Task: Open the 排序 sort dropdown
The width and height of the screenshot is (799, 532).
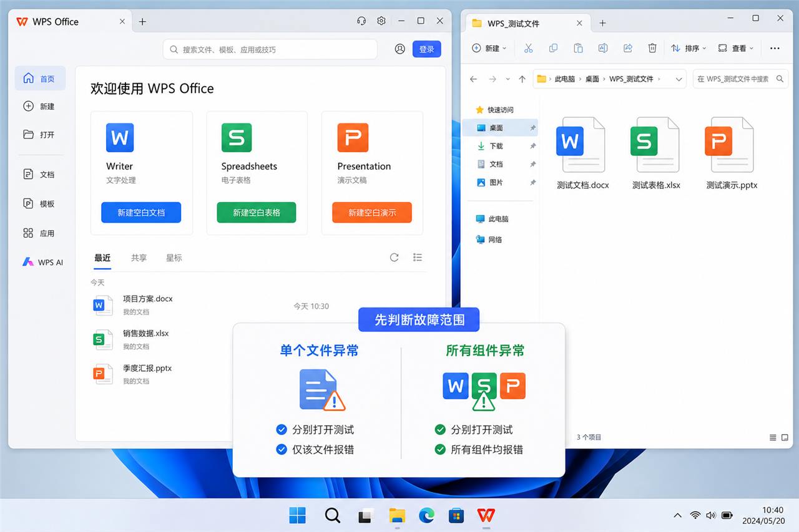Action: click(x=689, y=48)
